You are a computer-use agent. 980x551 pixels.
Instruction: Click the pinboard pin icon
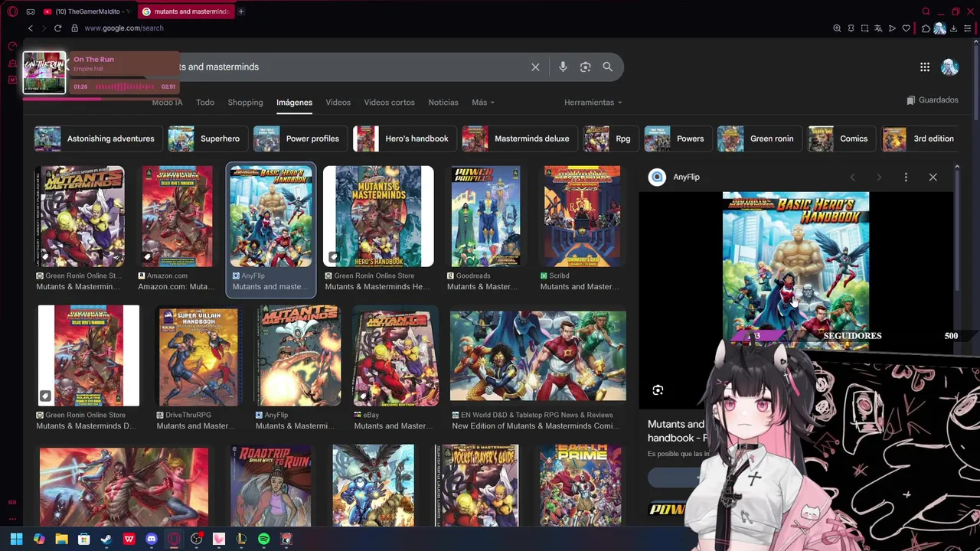(851, 28)
